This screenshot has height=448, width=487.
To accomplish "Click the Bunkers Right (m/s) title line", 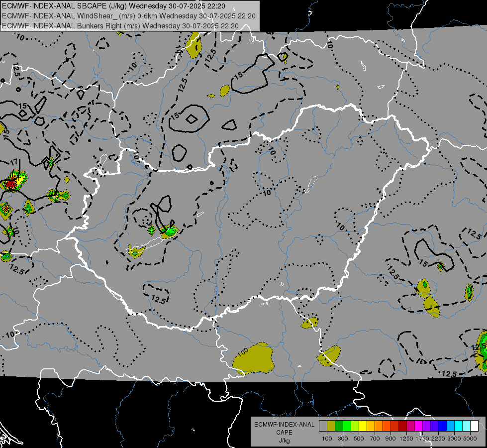I will 120,26.
